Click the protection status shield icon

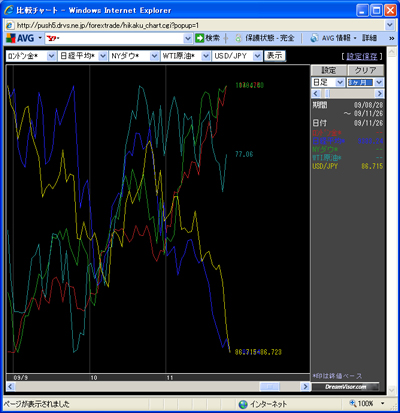pyautogui.click(x=238, y=38)
